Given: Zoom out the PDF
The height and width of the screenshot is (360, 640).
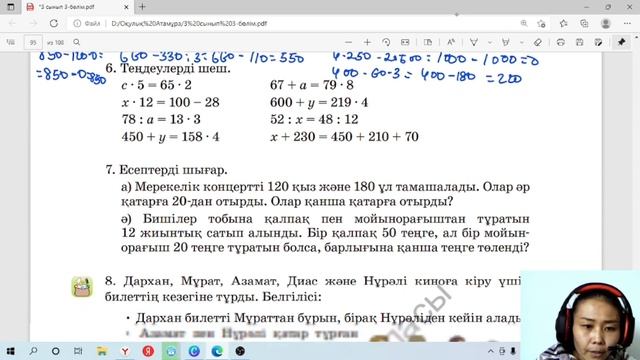Looking at the screenshot, I should [x=348, y=42].
